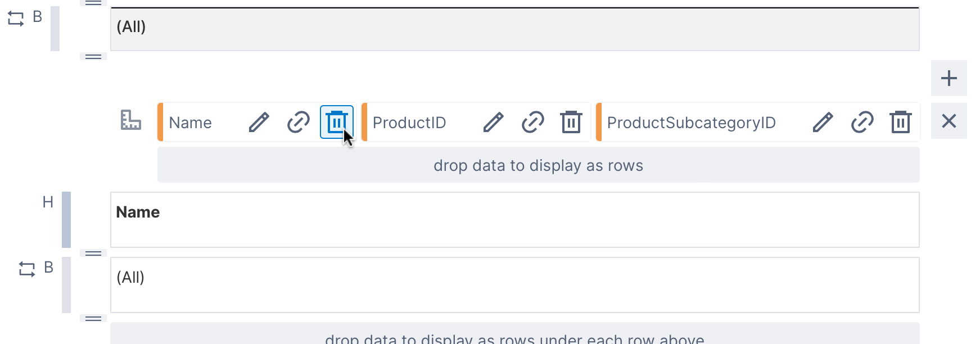Open link settings for ProductSubcategoryID
The height and width of the screenshot is (344, 980).
click(x=862, y=122)
